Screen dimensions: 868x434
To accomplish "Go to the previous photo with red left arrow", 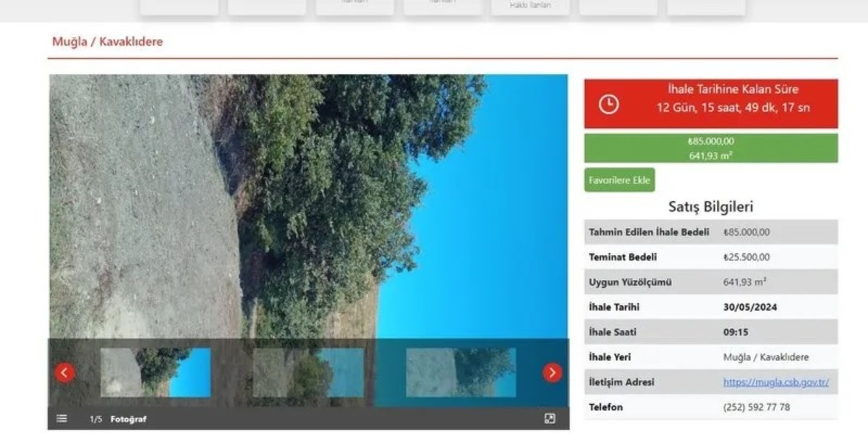I will (x=65, y=373).
